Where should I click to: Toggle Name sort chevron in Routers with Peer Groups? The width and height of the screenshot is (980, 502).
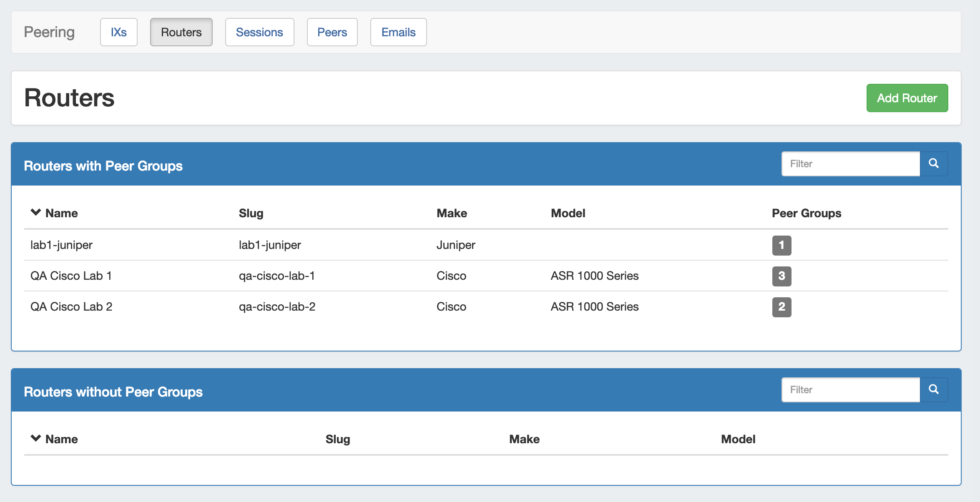36,213
